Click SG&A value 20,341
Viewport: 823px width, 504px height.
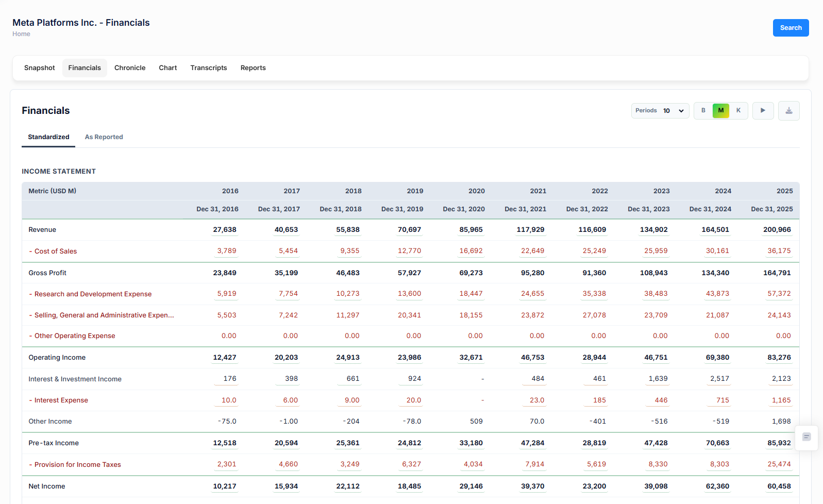(x=409, y=315)
